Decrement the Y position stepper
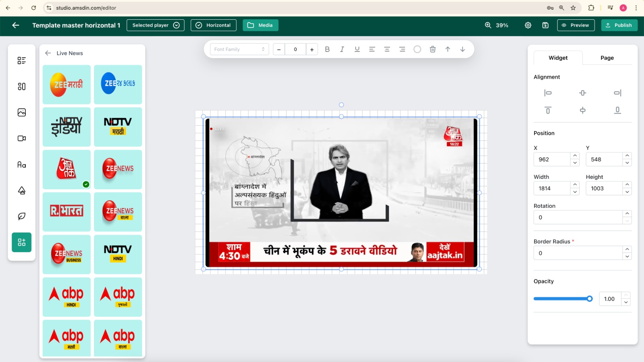This screenshot has width=644, height=362. tap(627, 163)
